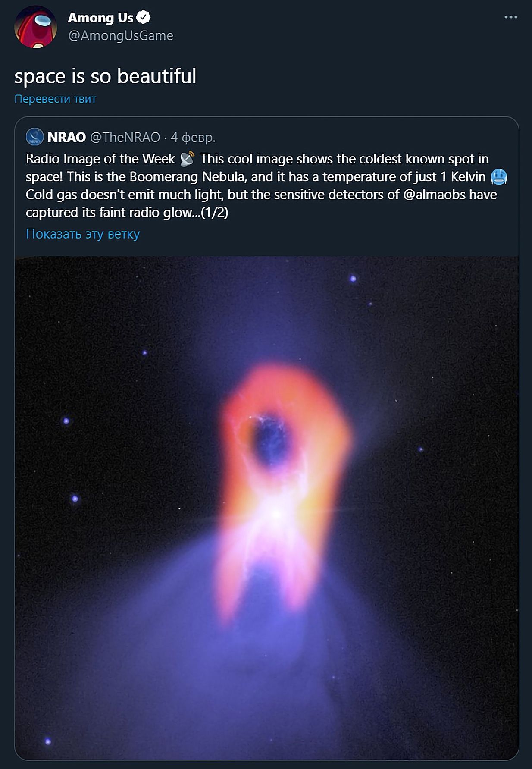The width and height of the screenshot is (532, 769).
Task: Expand thread via "Показать эту ветку"
Action: pos(83,234)
